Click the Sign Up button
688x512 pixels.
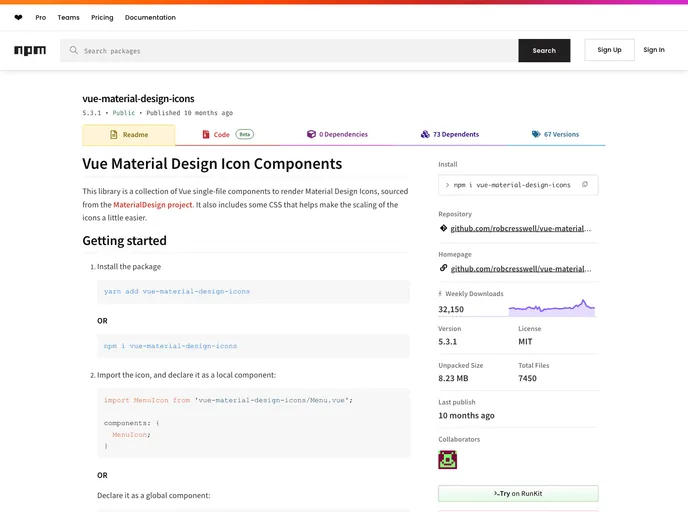click(x=609, y=50)
